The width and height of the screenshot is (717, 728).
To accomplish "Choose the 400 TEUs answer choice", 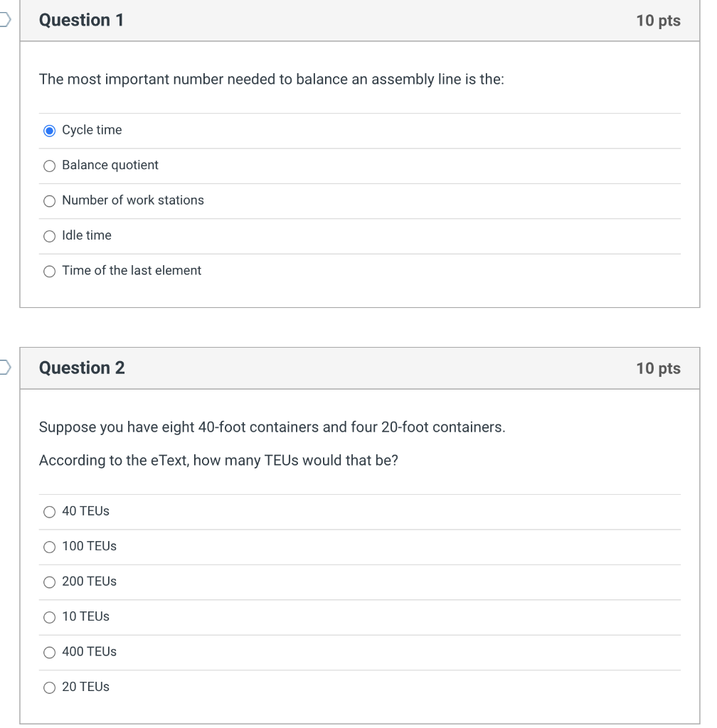I will pos(49,652).
